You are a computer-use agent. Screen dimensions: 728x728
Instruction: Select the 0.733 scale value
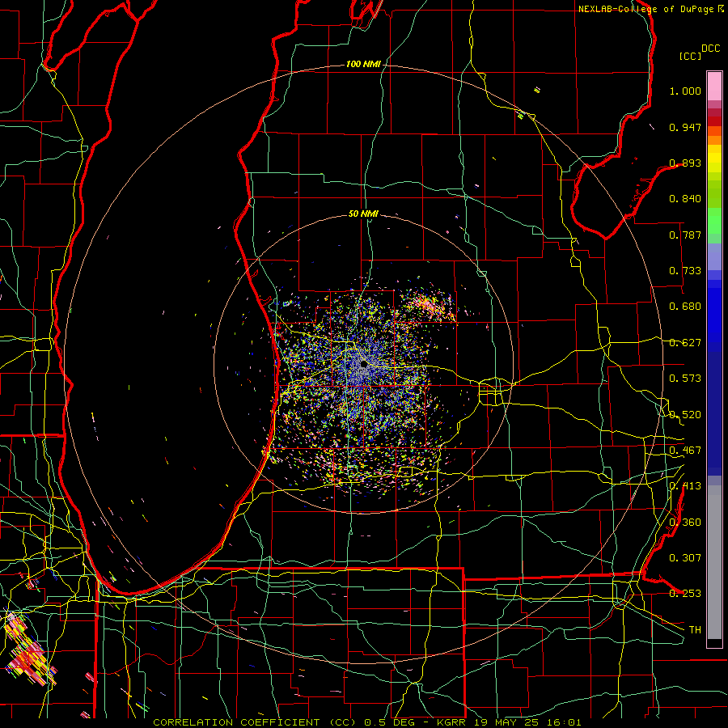click(685, 271)
